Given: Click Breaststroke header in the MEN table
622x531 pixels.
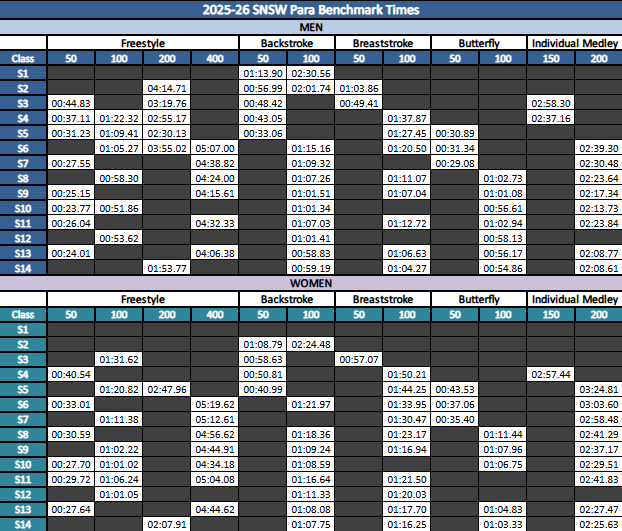Looking at the screenshot, I should point(383,43).
